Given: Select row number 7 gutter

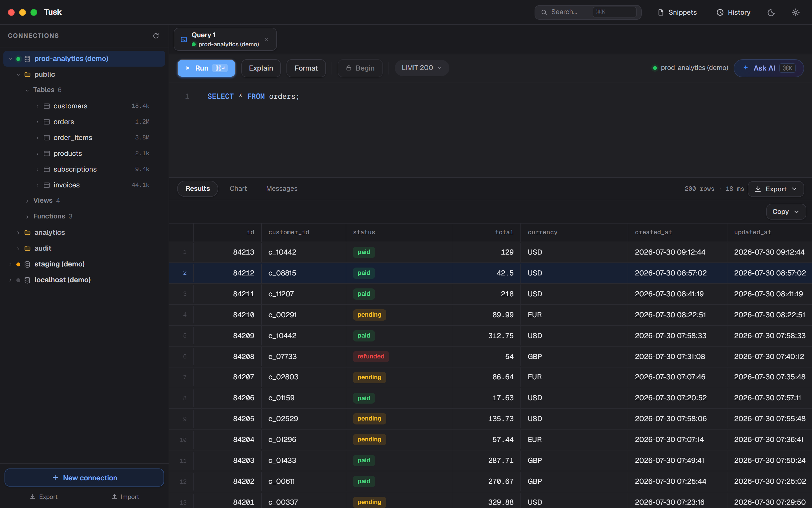Looking at the screenshot, I should pyautogui.click(x=185, y=377).
